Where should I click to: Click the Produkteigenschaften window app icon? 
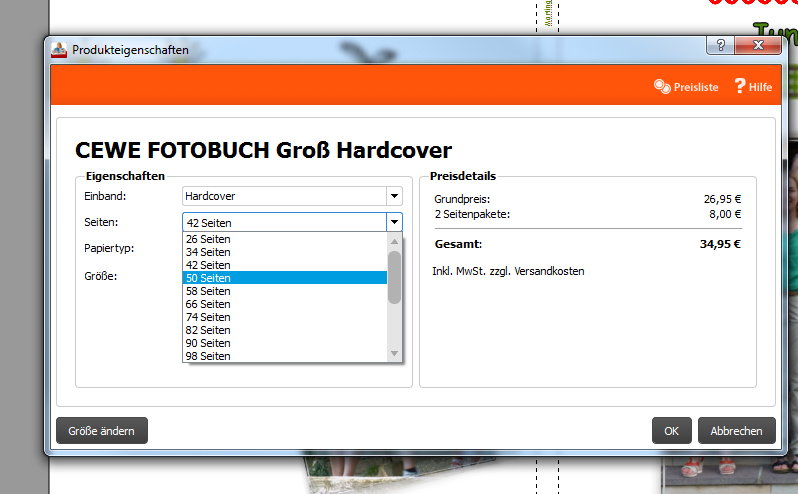pos(59,50)
